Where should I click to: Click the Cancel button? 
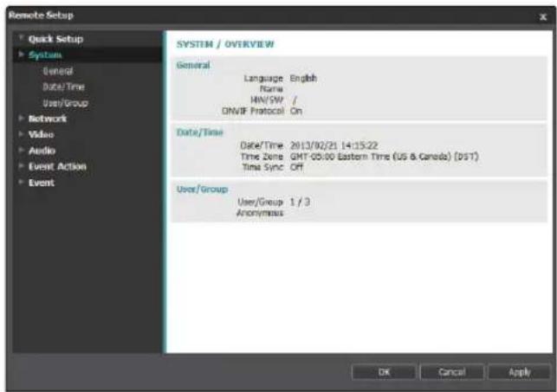point(452,372)
